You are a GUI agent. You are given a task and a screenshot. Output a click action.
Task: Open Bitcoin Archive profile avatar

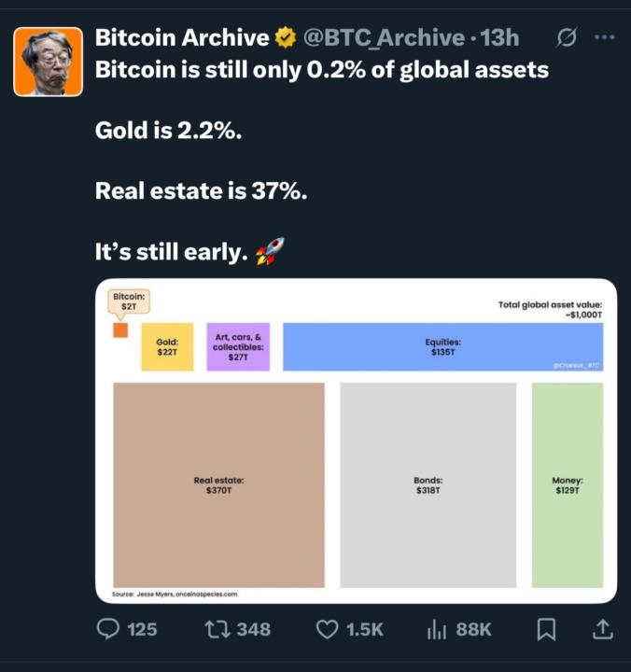pos(48,62)
